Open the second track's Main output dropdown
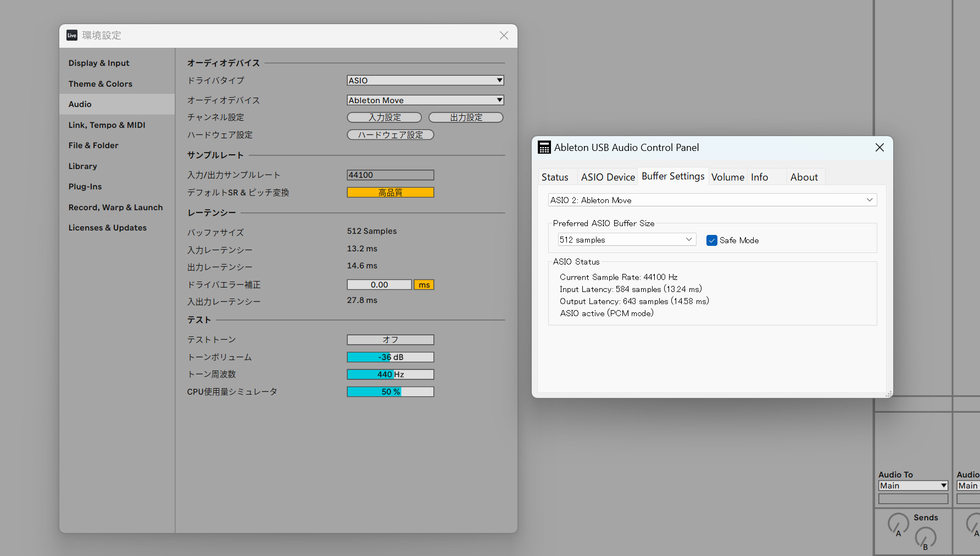980x556 pixels. click(968, 486)
